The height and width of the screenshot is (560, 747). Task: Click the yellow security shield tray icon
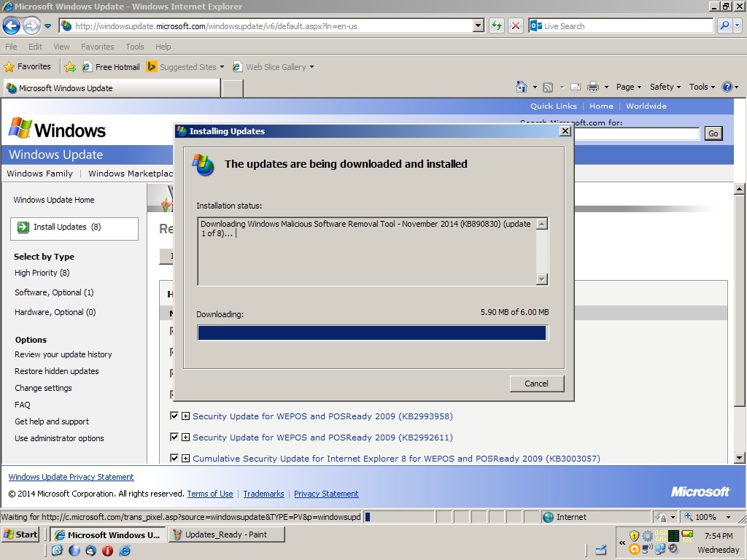click(x=634, y=536)
